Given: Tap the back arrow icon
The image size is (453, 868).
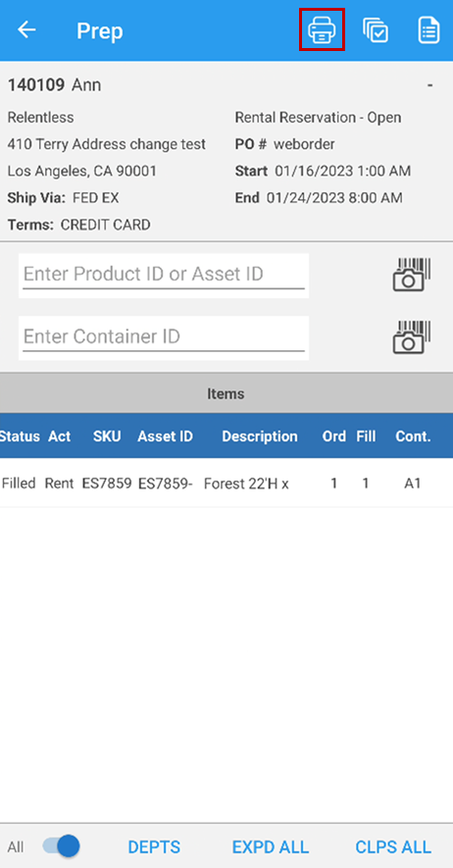Looking at the screenshot, I should click(x=26, y=29).
